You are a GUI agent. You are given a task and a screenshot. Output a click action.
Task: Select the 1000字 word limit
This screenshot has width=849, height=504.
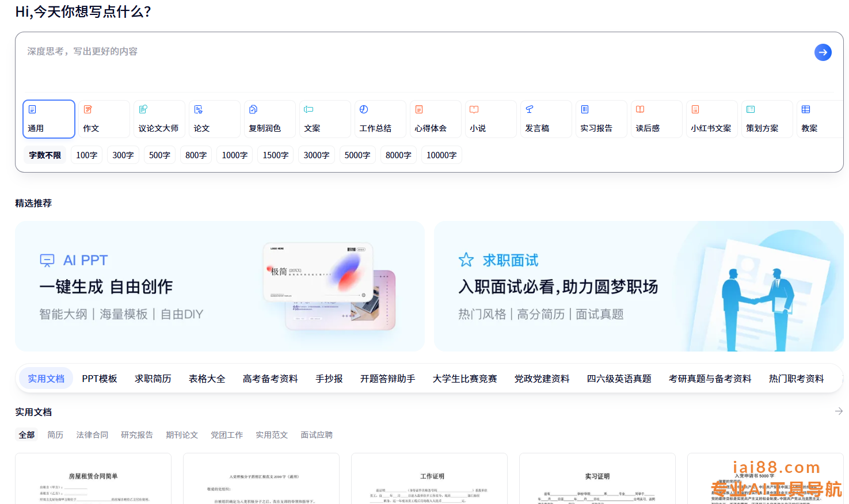235,155
